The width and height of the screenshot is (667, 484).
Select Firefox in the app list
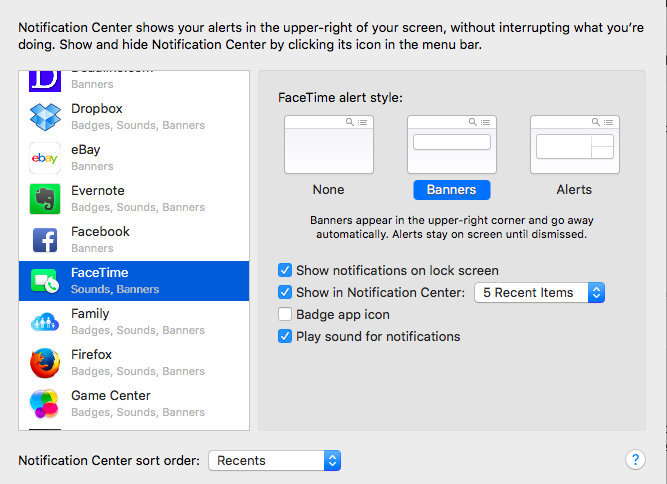point(134,363)
